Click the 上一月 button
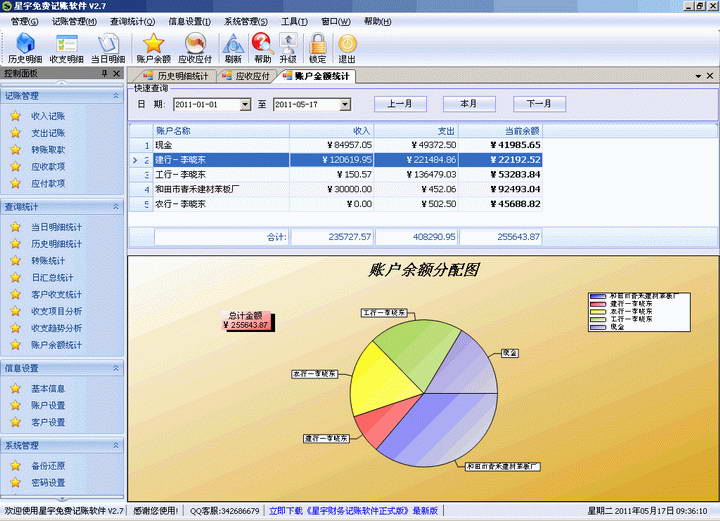This screenshot has width=720, height=521. (x=400, y=104)
